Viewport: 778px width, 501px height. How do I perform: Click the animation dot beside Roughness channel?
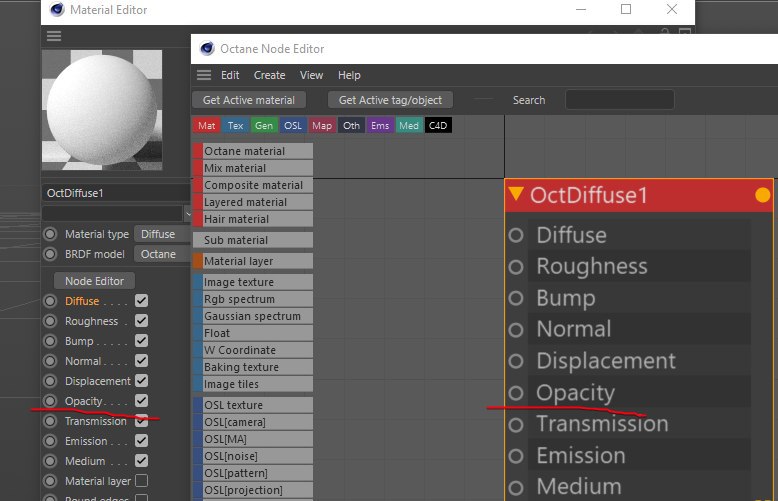tap(50, 321)
